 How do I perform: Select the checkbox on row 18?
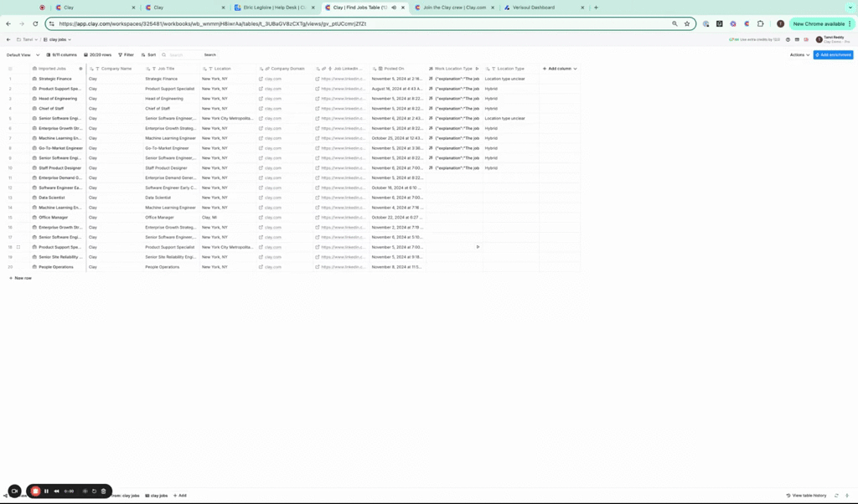[18, 247]
